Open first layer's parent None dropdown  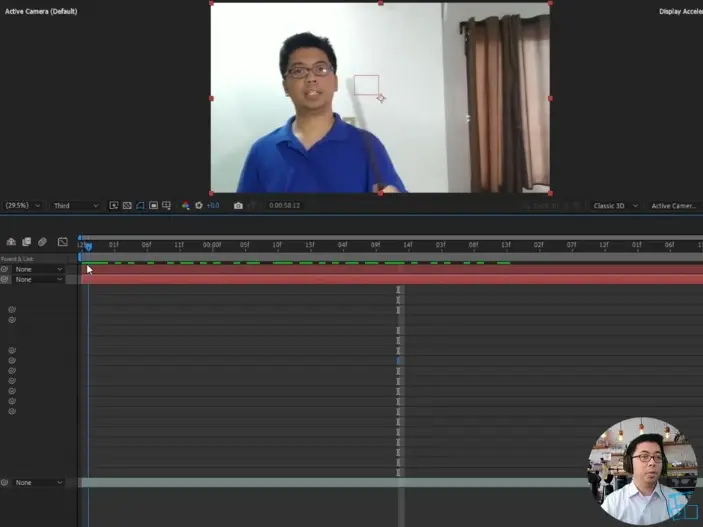38,269
